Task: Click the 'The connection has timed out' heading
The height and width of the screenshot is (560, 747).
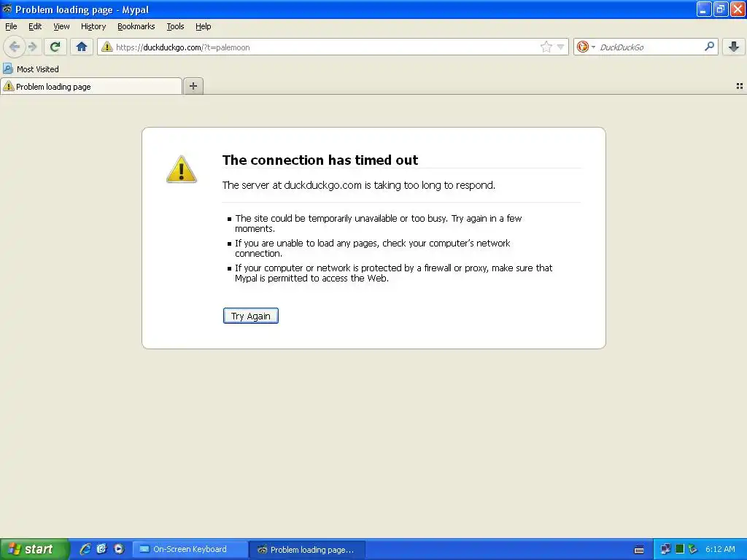Action: click(320, 160)
